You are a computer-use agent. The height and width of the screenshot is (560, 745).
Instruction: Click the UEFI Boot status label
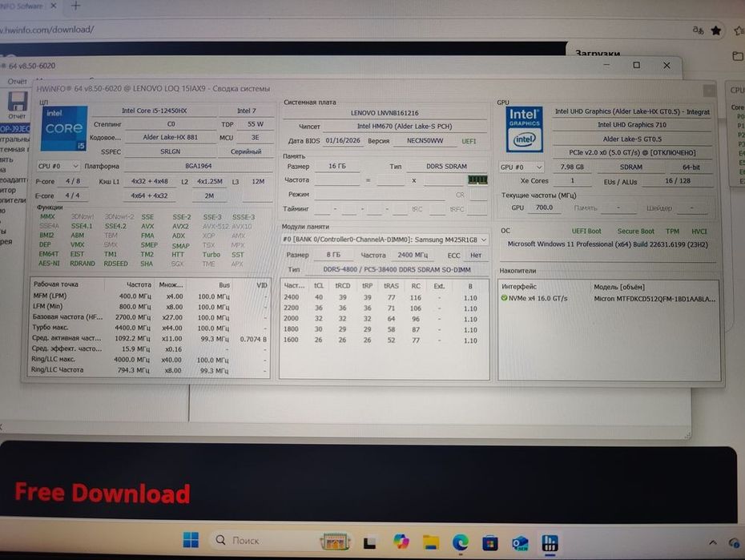(586, 232)
